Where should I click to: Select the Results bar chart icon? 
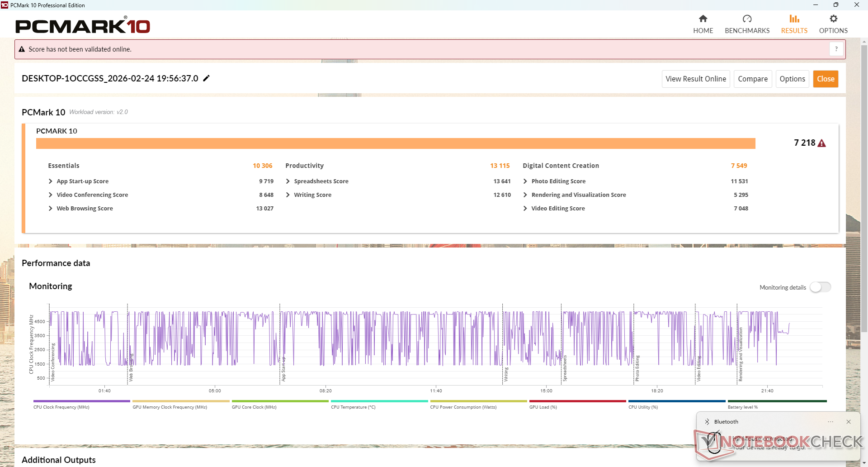coord(794,19)
